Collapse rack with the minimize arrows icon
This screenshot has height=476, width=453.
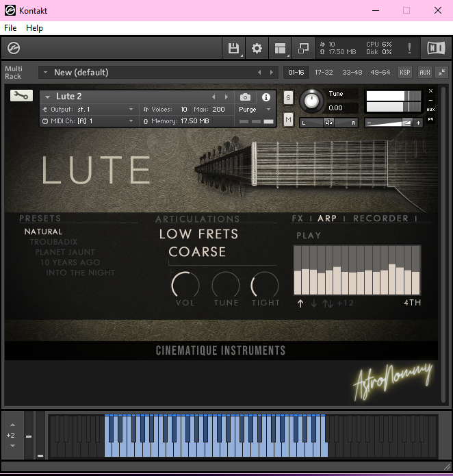[x=441, y=72]
